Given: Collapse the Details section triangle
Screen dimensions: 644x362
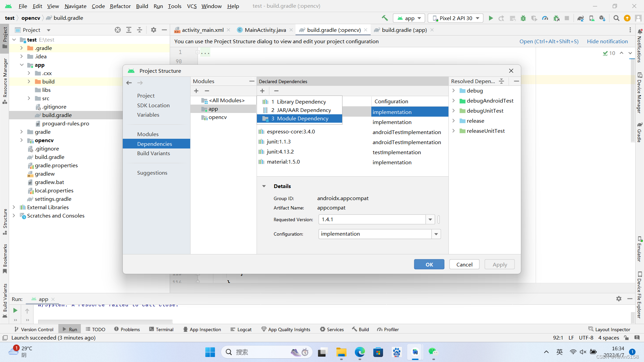Looking at the screenshot, I should click(x=264, y=186).
